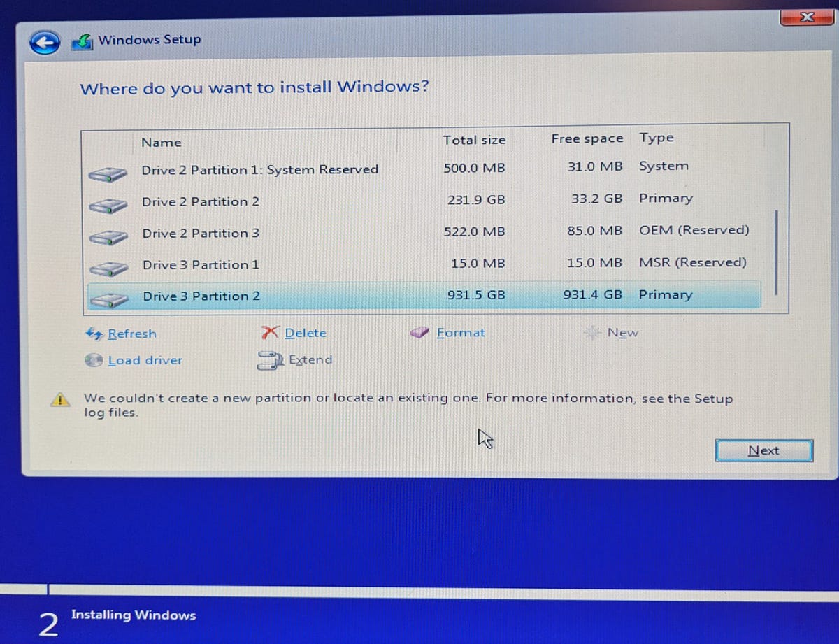Click the Format eraser icon

click(x=420, y=333)
